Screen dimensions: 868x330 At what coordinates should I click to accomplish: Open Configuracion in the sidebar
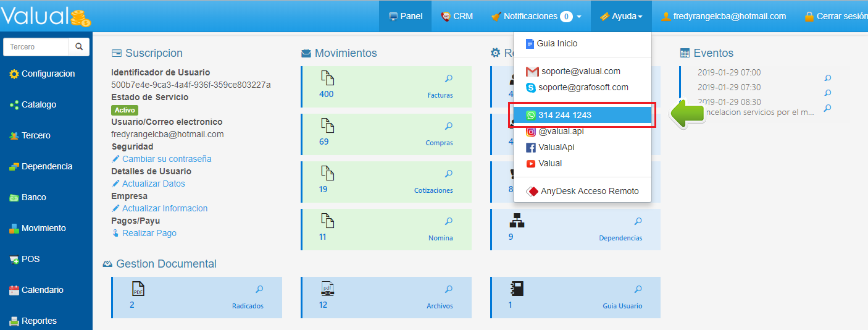(48, 74)
